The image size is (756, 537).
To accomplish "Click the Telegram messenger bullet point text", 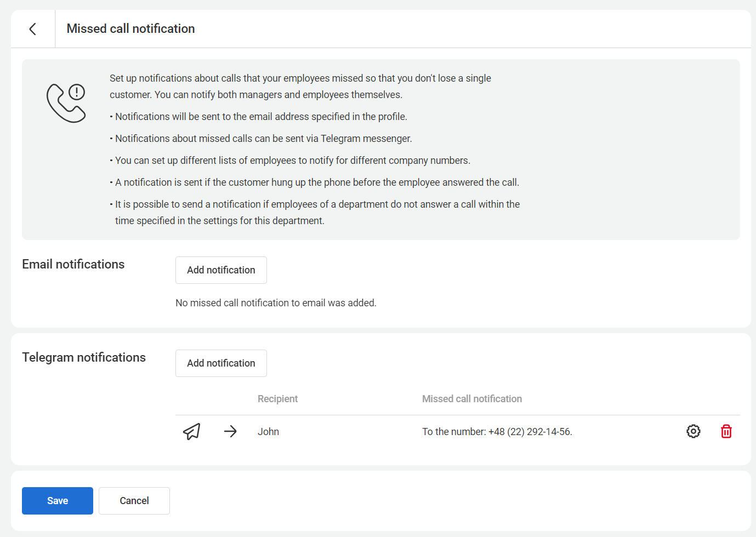I will 263,139.
